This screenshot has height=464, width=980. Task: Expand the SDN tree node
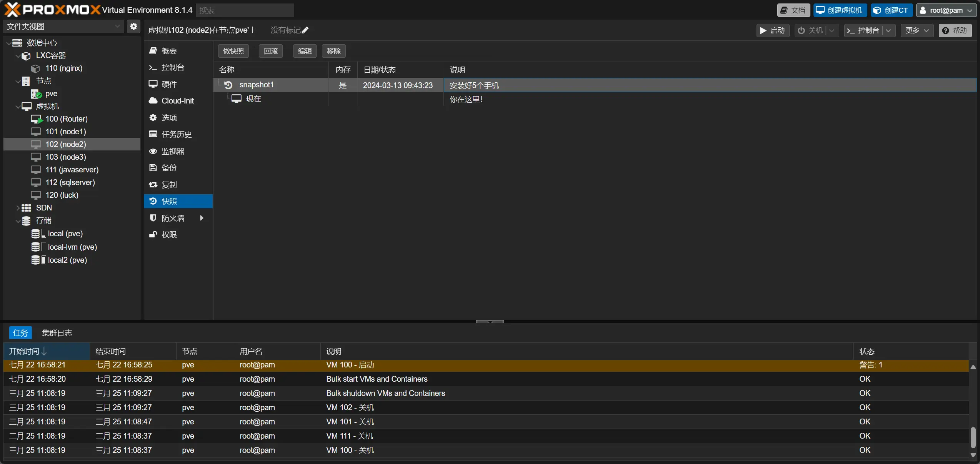(x=18, y=208)
